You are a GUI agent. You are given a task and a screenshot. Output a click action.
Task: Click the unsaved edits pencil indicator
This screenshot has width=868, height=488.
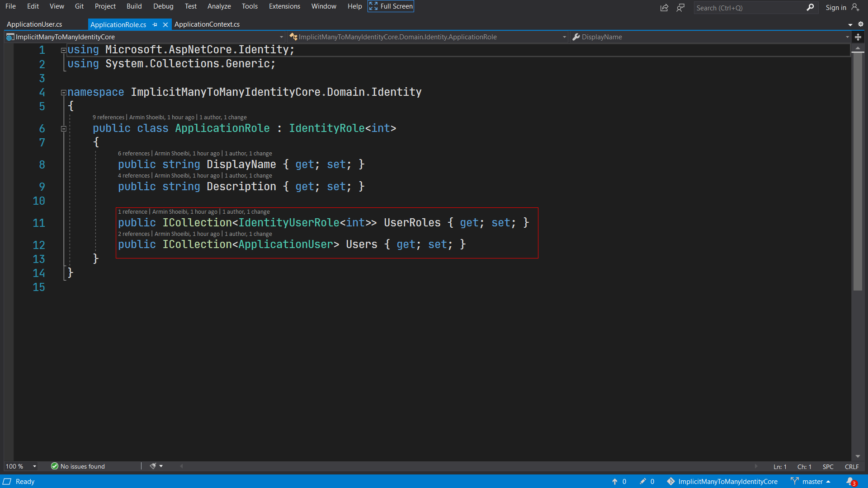point(644,481)
